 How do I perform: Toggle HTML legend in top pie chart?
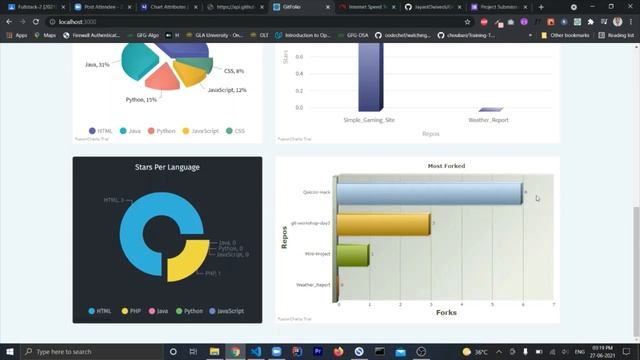pos(100,131)
